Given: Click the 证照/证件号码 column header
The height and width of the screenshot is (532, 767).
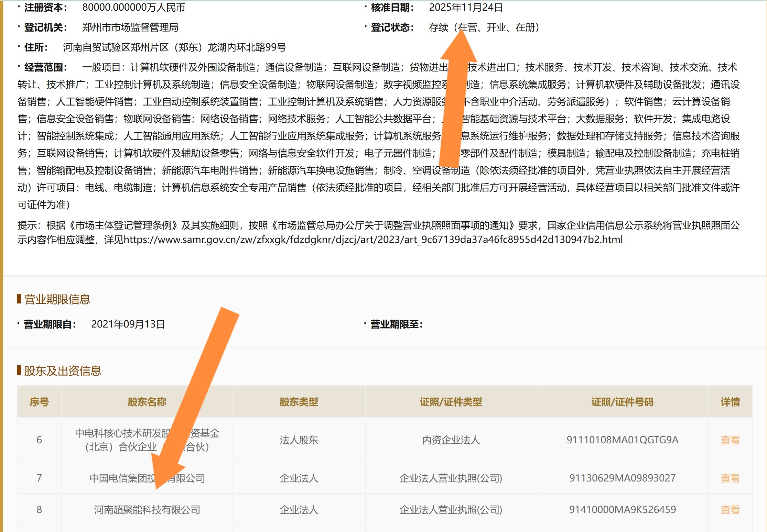Looking at the screenshot, I should [x=622, y=402].
